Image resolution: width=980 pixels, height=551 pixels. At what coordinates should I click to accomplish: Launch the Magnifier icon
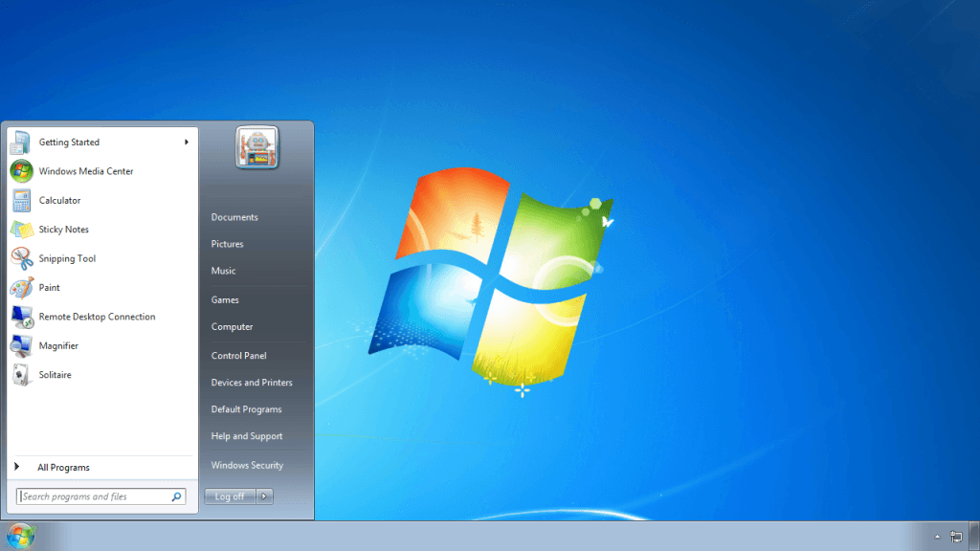[21, 346]
